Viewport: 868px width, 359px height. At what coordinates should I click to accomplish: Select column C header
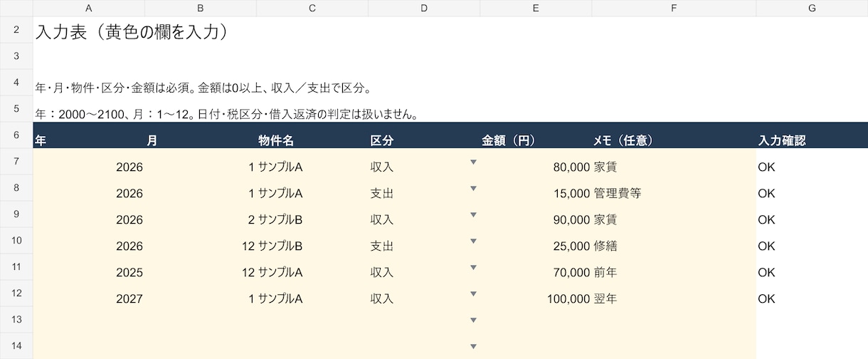[x=312, y=8]
